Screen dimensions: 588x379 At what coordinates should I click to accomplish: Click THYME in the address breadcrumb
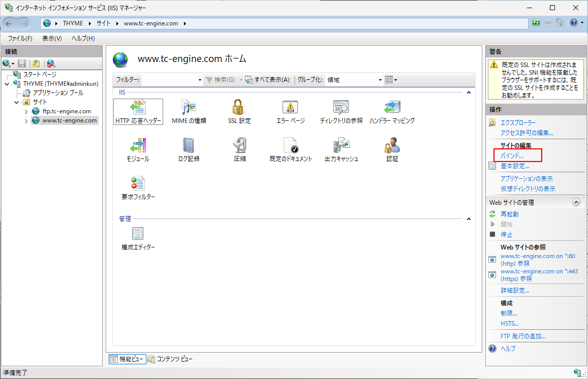73,23
